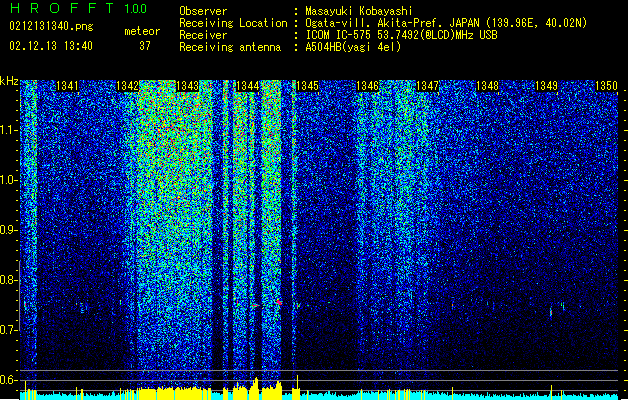This screenshot has height=400, width=629.
Task: Click the kHz axis unit label
Action: (9, 81)
